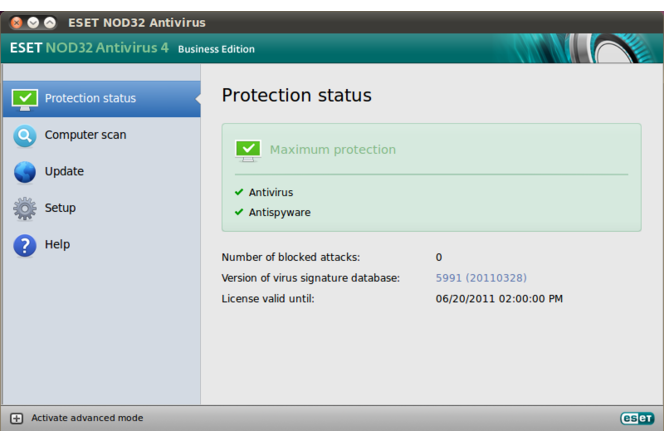
Task: Click the Number of blocked attacks label
Action: pos(290,257)
